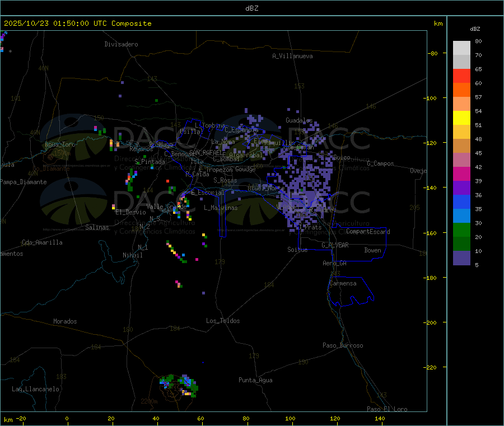The image size is (504, 426).
Task: Click the Paso_Barroso map label
Action: pyautogui.click(x=343, y=345)
